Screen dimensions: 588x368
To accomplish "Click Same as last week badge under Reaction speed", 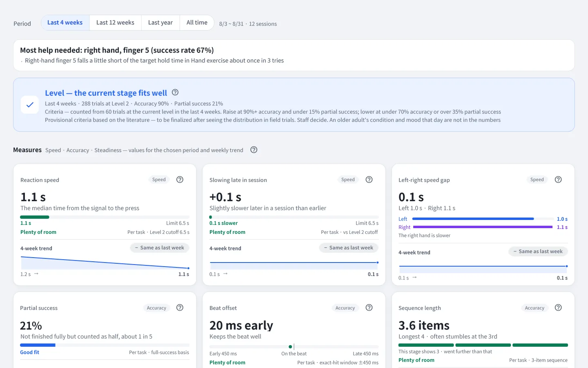I will tap(160, 248).
